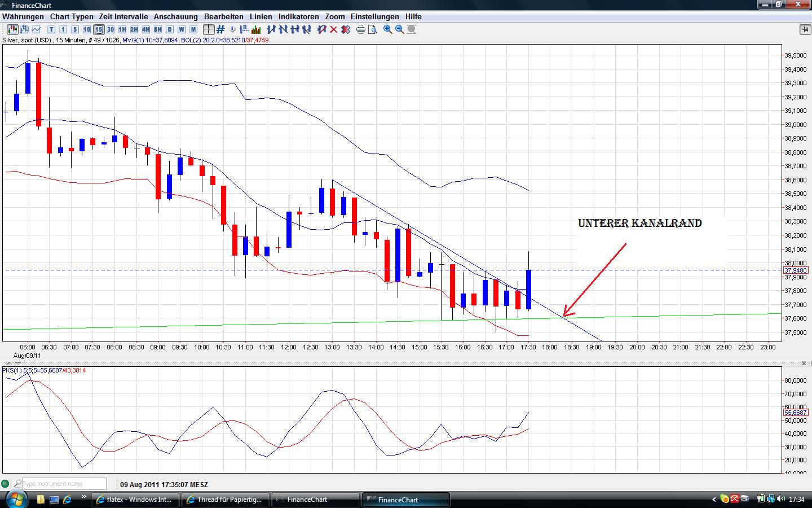Image resolution: width=812 pixels, height=508 pixels.
Task: Open print preview from the toolbar
Action: click(x=373, y=29)
